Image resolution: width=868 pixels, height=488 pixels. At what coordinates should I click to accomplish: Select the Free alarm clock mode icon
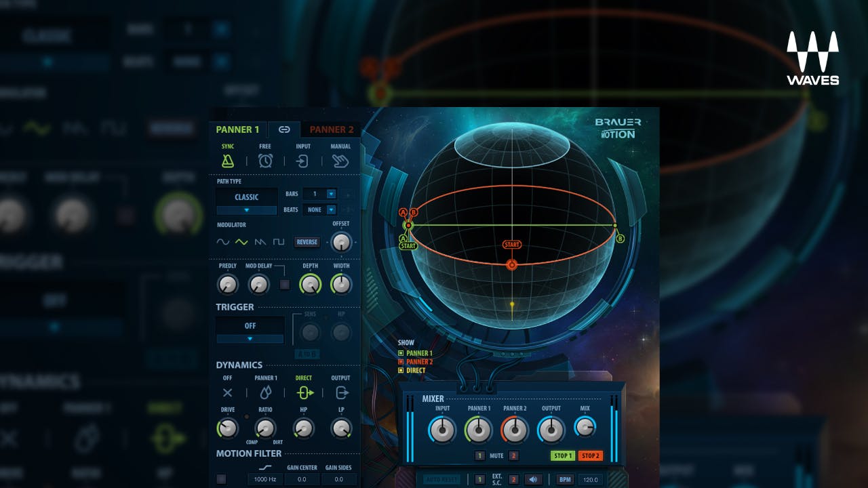[x=265, y=161]
